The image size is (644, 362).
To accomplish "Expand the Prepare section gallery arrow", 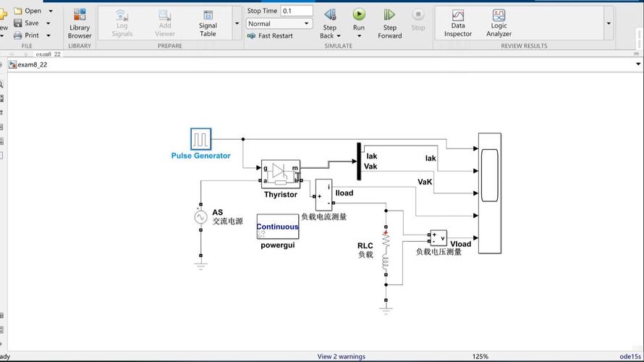I will click(x=237, y=23).
